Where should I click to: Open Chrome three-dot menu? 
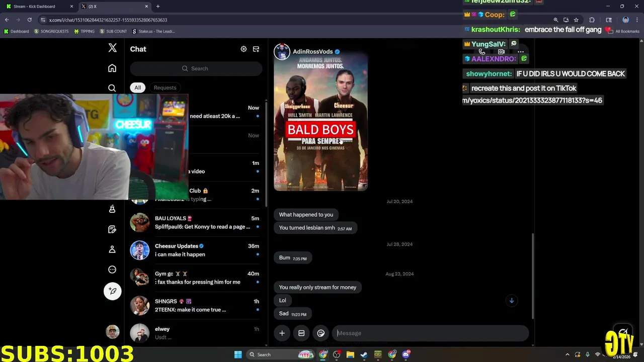[637, 20]
